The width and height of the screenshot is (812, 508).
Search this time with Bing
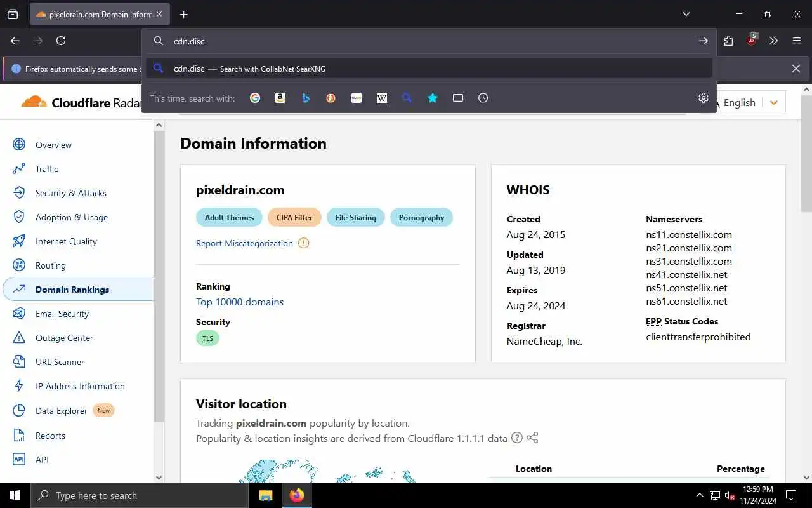click(306, 98)
